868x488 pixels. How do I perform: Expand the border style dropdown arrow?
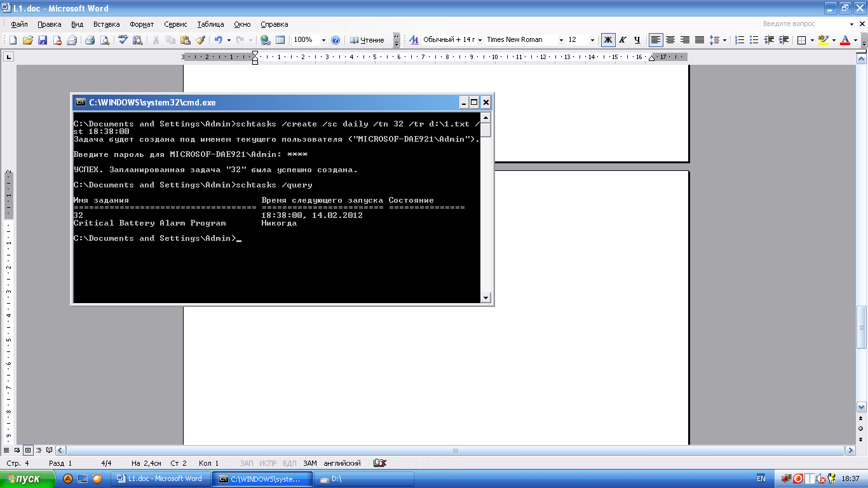click(x=812, y=40)
